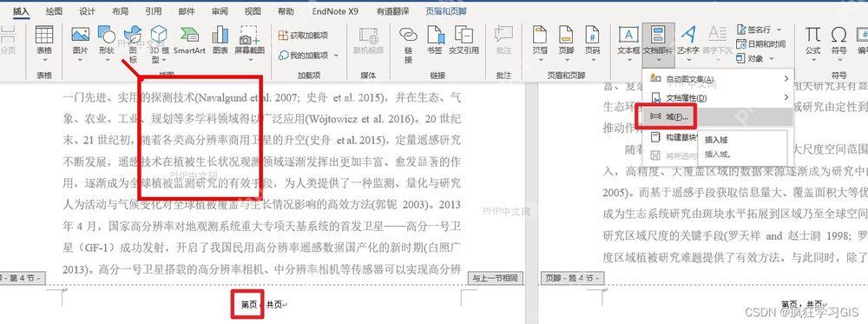The width and height of the screenshot is (868, 324).
Task: Expand the 我的加载项 dropdown arrow
Action: (x=336, y=55)
